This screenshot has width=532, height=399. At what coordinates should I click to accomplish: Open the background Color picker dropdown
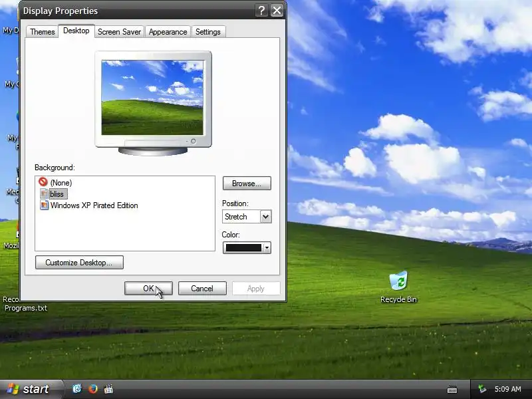click(247, 248)
